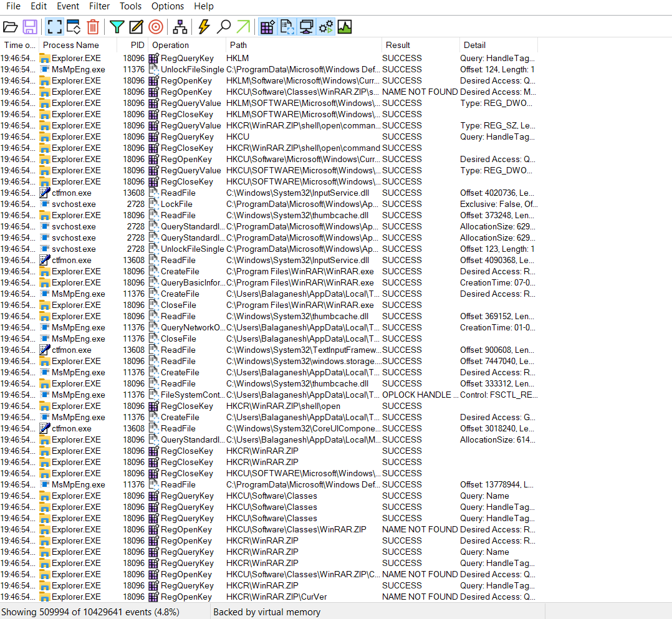Toggle the Autoscroll toolbar button
Screen dimensions: 672x619
[74, 27]
